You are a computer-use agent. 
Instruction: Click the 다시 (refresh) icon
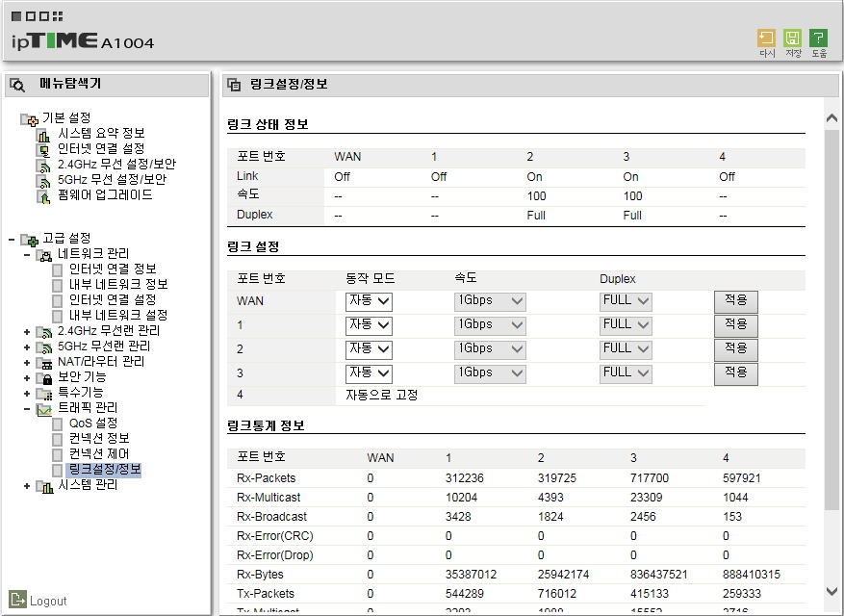click(766, 38)
